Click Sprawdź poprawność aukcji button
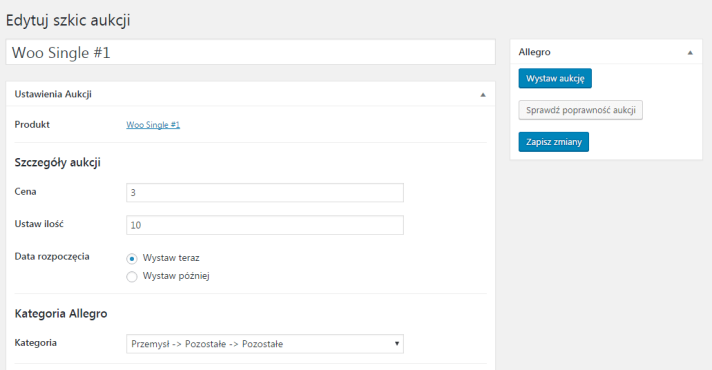 [580, 110]
